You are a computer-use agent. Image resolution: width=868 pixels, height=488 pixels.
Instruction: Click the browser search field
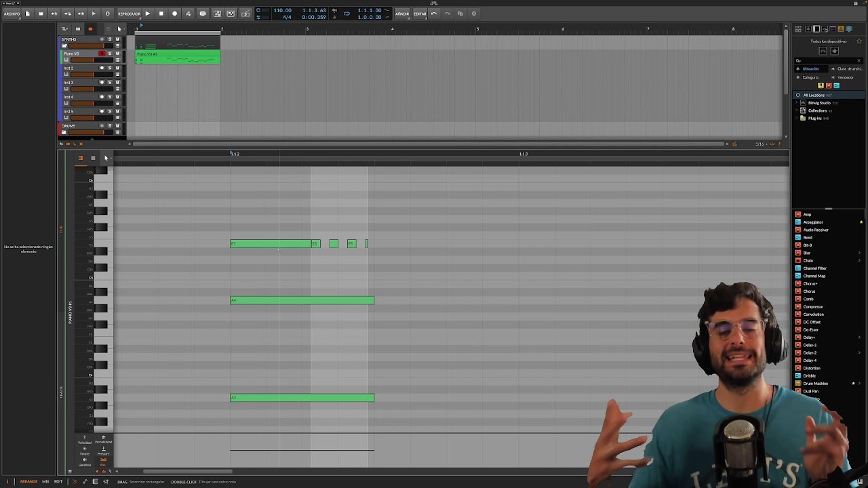[x=828, y=60]
